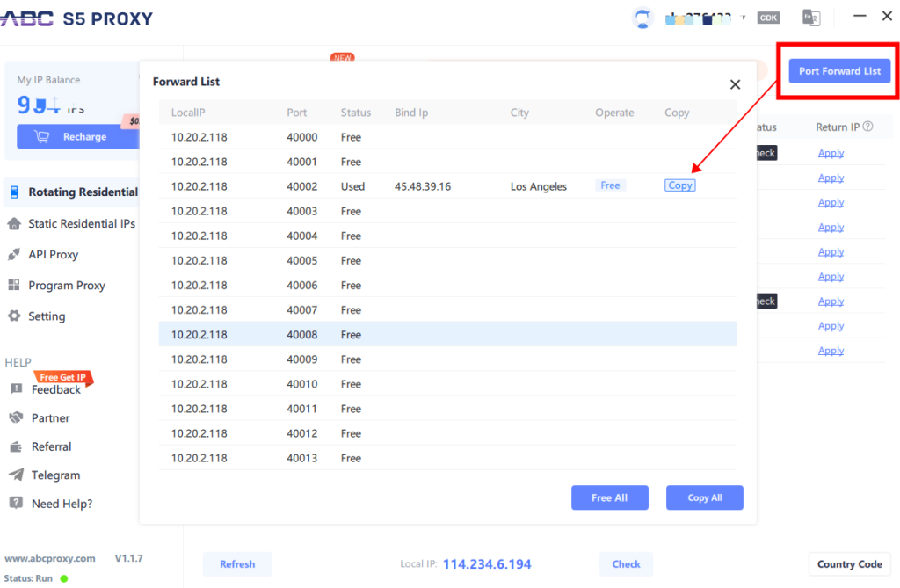Click the Return IP help question icon
This screenshot has width=900, height=588.
867,127
